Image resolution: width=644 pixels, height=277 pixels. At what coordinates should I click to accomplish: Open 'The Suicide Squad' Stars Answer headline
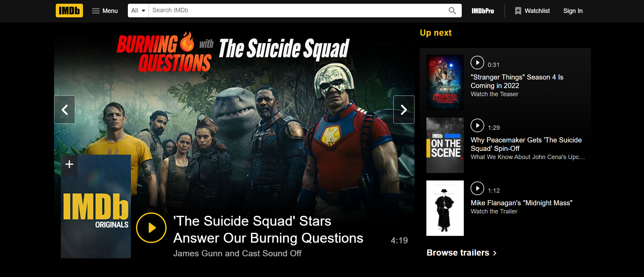[268, 230]
